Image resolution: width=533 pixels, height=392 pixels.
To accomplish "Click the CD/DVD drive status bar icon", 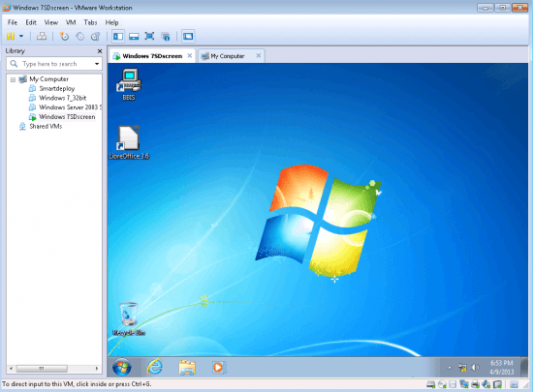I will tap(442, 384).
